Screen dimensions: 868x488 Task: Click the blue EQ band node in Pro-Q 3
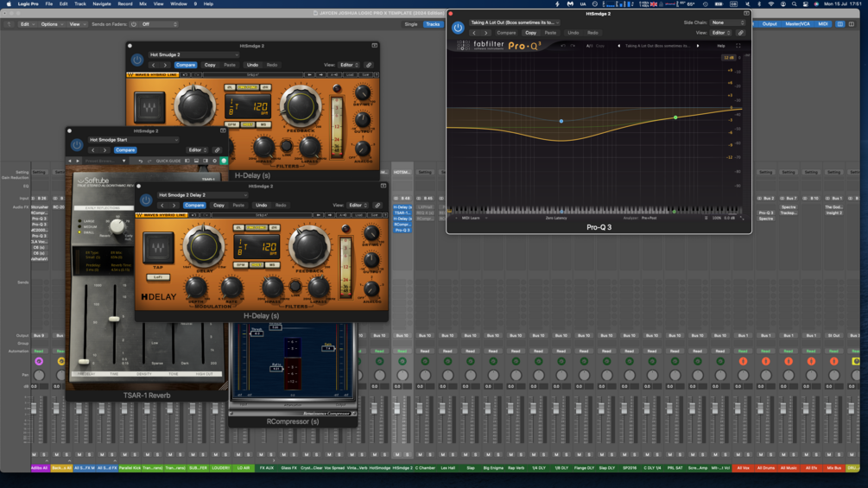click(x=561, y=121)
